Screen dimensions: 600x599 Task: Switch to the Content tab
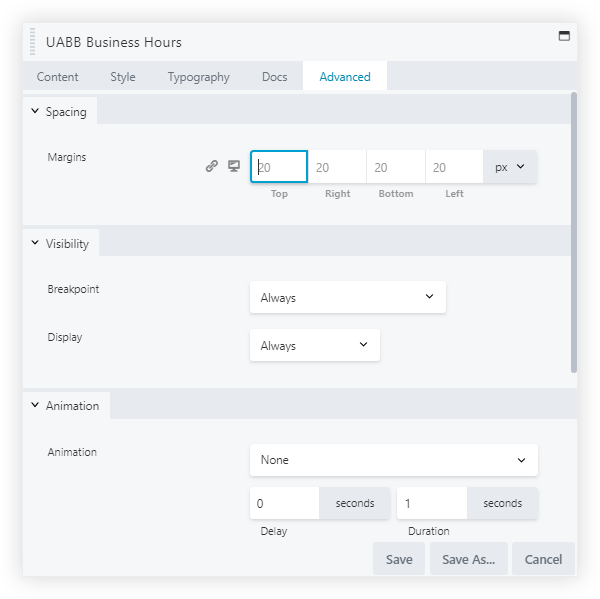[x=58, y=77]
